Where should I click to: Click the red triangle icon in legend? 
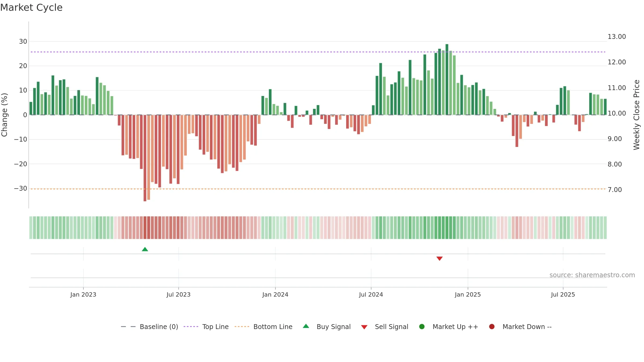(x=364, y=327)
